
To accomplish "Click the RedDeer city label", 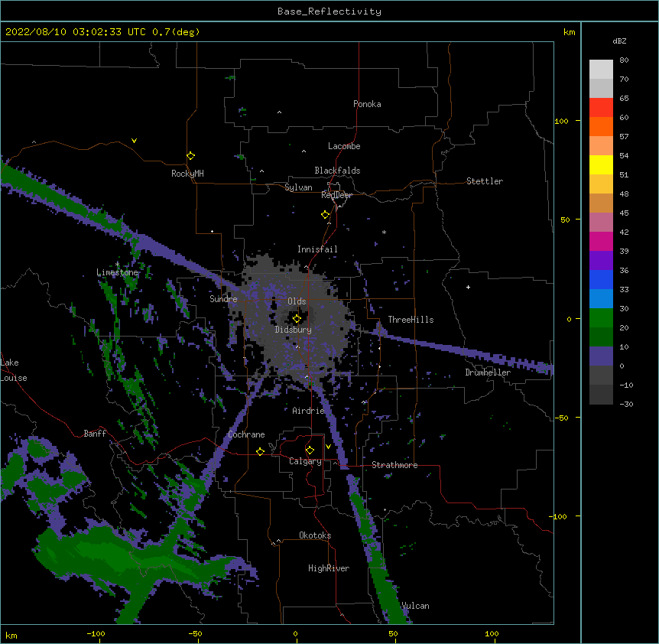I will point(336,195).
